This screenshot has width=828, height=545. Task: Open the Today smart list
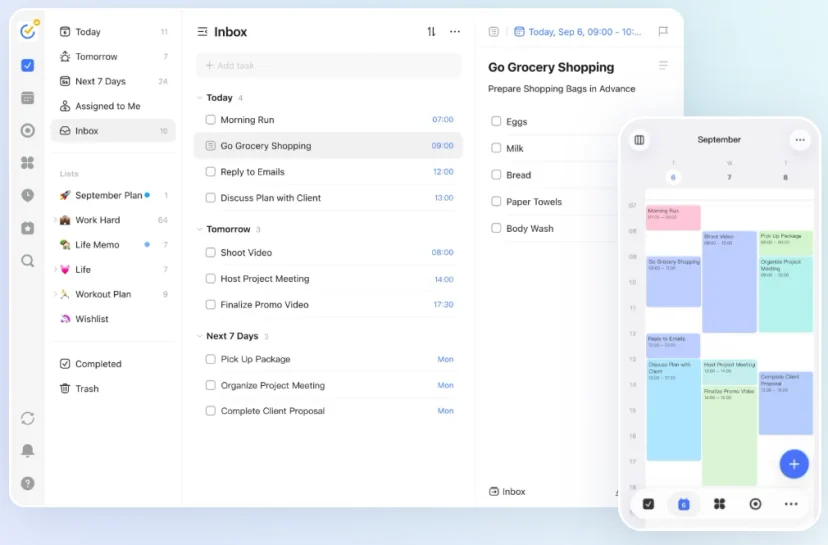tap(113, 32)
